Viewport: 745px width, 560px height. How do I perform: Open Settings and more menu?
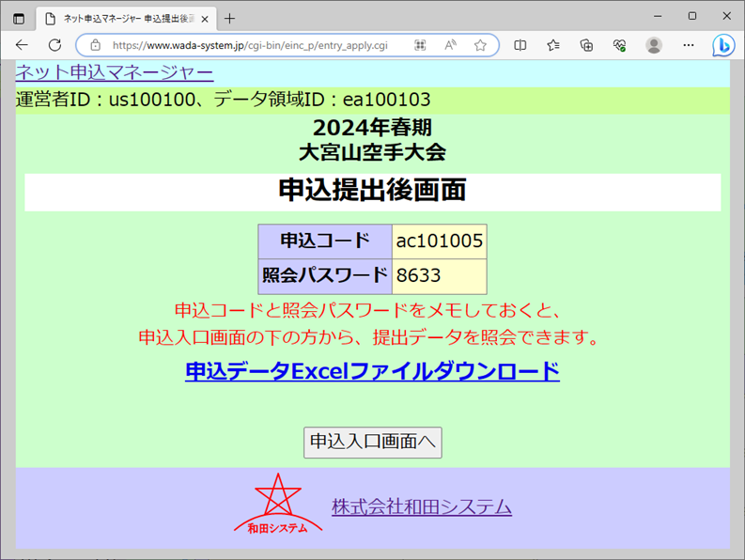point(689,45)
